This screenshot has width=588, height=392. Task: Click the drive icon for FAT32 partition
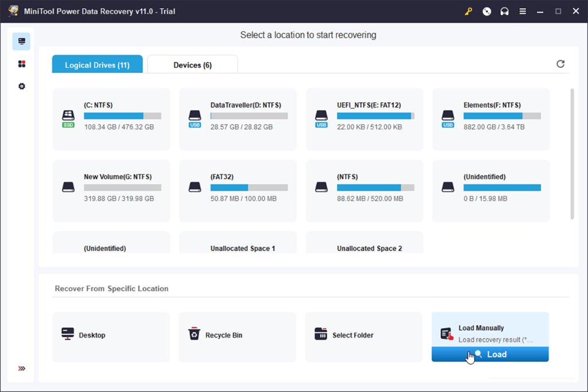coord(195,187)
